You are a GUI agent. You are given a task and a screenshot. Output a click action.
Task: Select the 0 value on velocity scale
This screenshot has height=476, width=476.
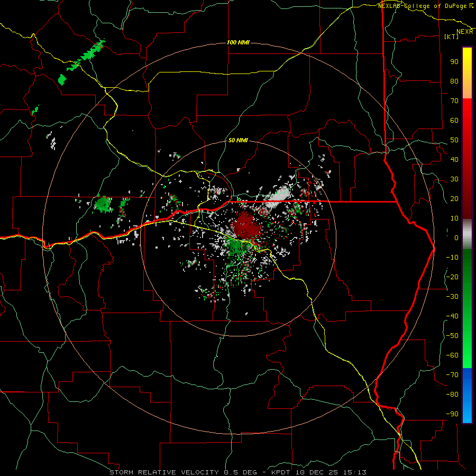tap(456, 237)
